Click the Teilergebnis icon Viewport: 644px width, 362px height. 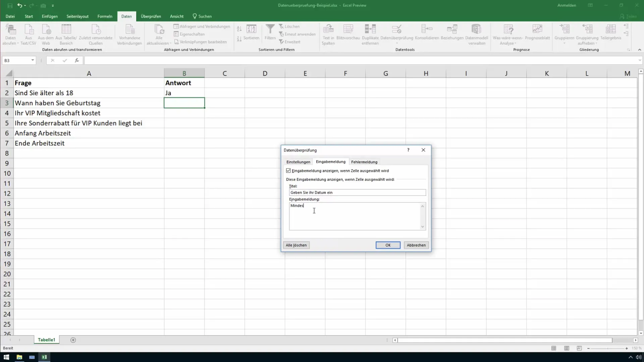[x=611, y=32]
